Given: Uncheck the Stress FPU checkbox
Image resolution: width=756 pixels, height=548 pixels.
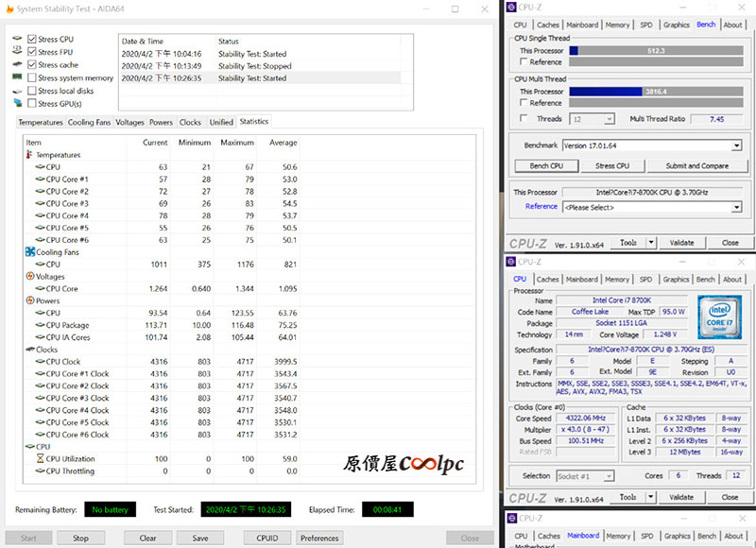Looking at the screenshot, I should pos(32,52).
